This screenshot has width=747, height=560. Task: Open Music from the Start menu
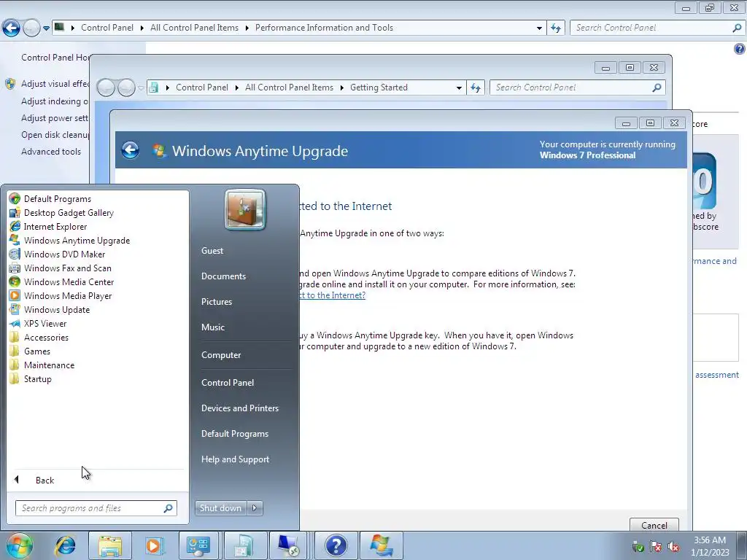click(x=212, y=327)
